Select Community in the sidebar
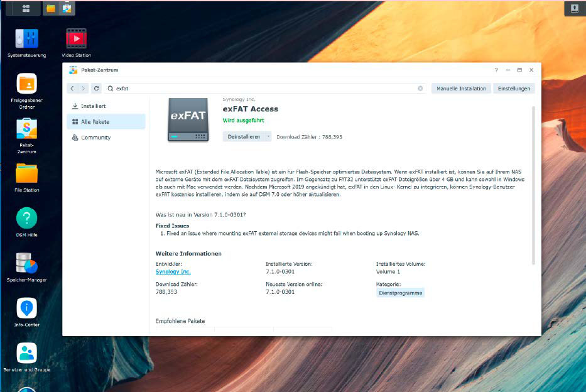586x392 pixels. pos(106,138)
